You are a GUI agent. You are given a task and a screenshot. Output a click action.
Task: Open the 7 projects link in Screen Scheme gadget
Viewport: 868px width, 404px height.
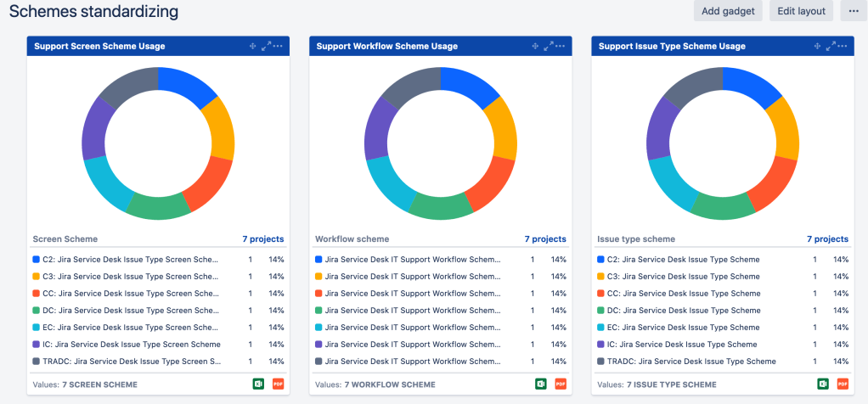(262, 239)
